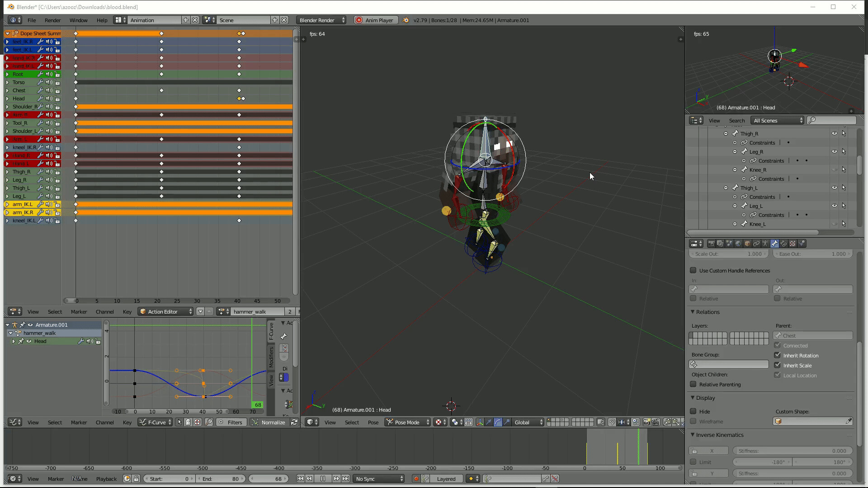
Task: Toggle the Connected checkbox under Relations
Action: click(x=777, y=345)
